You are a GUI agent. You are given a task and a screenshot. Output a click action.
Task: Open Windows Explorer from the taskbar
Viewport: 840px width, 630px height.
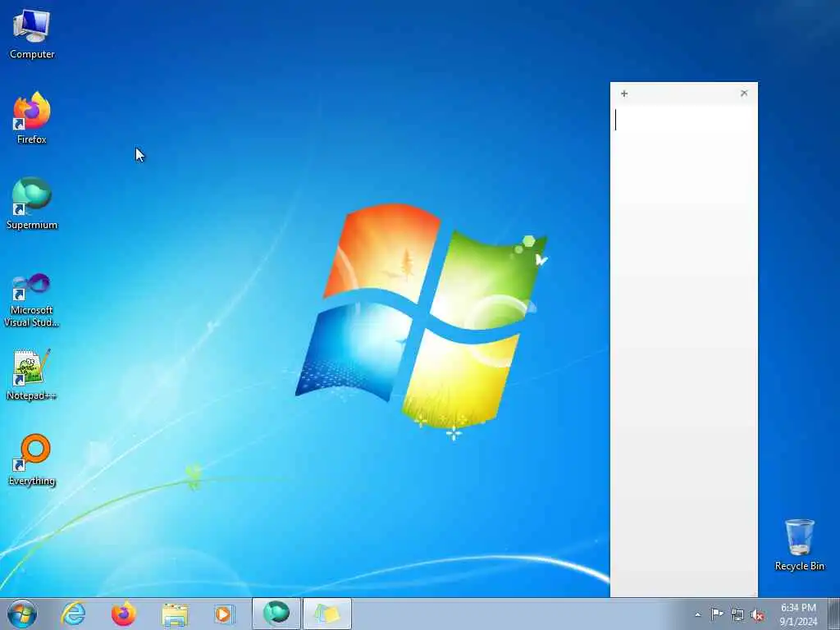(174, 614)
